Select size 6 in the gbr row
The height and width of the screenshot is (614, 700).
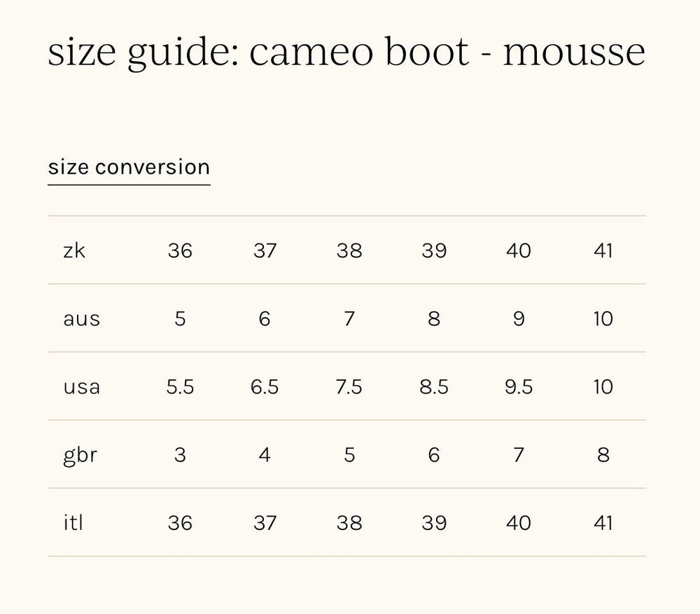tap(434, 455)
